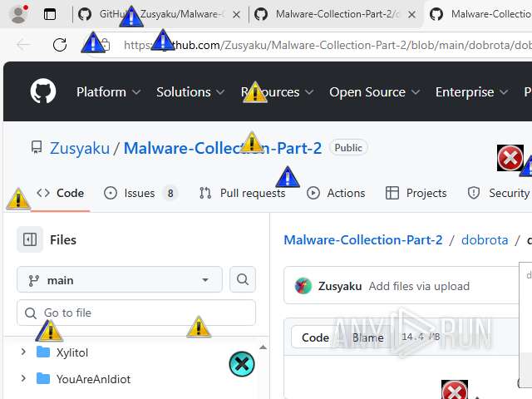Collapse file tree with the side panel icon
This screenshot has height=399, width=532.
30,239
